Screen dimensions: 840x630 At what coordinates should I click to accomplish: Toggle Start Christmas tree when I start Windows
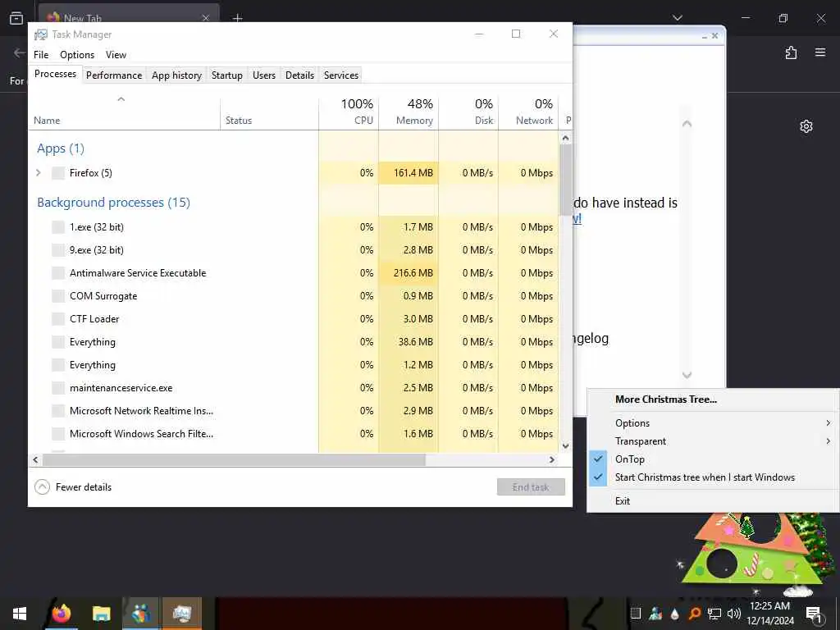(705, 477)
